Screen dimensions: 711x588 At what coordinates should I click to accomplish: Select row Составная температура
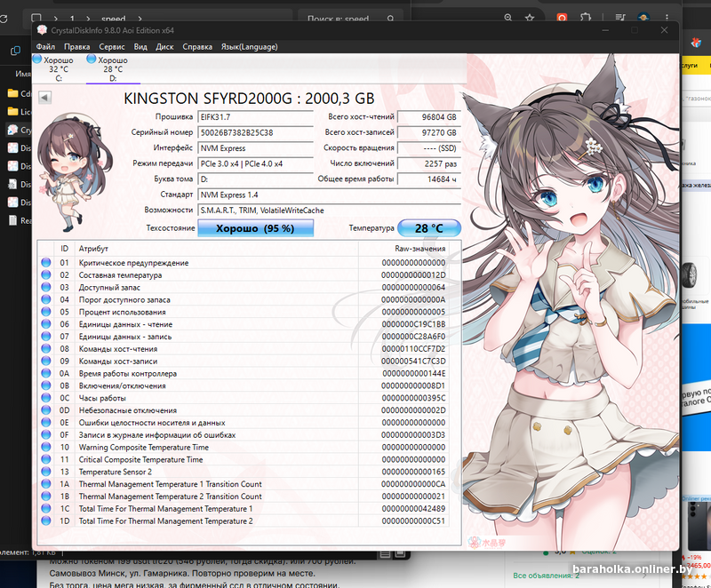point(244,275)
